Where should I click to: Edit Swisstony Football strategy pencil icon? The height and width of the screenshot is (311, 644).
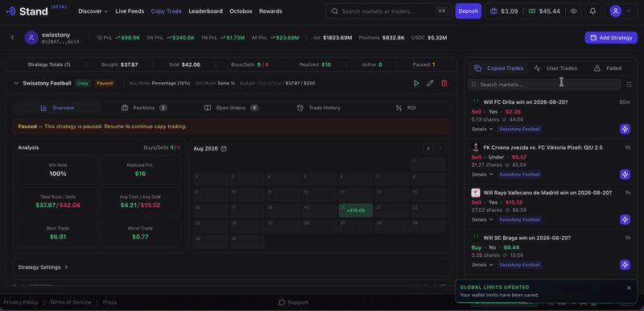coord(430,83)
